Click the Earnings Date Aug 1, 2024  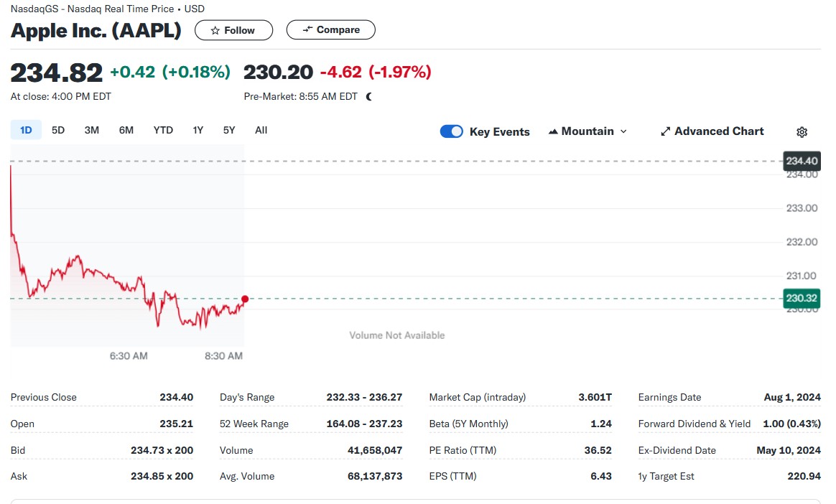tap(792, 397)
